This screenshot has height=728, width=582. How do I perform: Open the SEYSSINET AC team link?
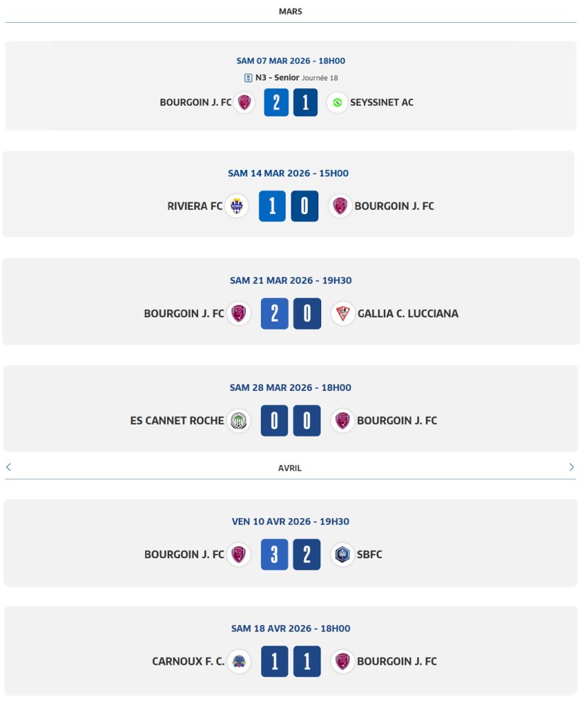382,102
